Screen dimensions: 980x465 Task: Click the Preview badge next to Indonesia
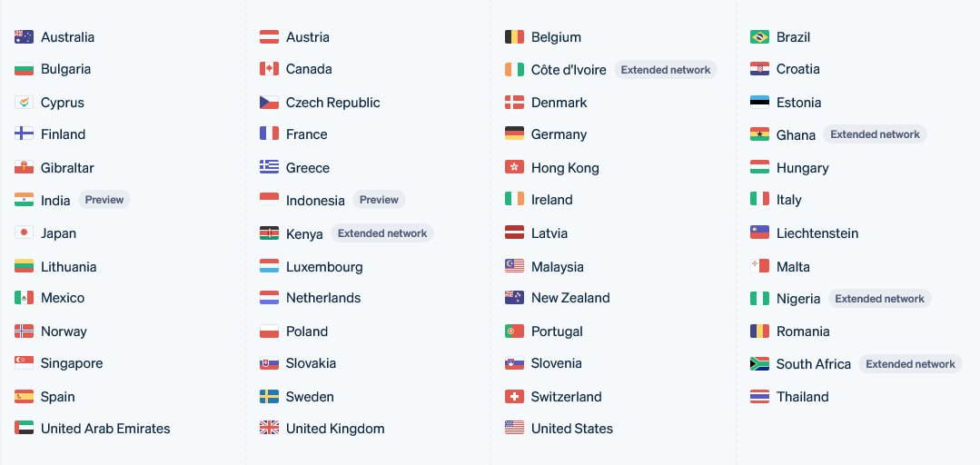(x=379, y=200)
